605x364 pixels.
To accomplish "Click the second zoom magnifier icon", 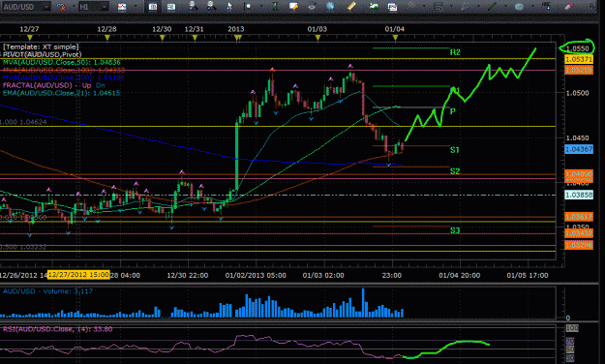I will click(211, 6).
